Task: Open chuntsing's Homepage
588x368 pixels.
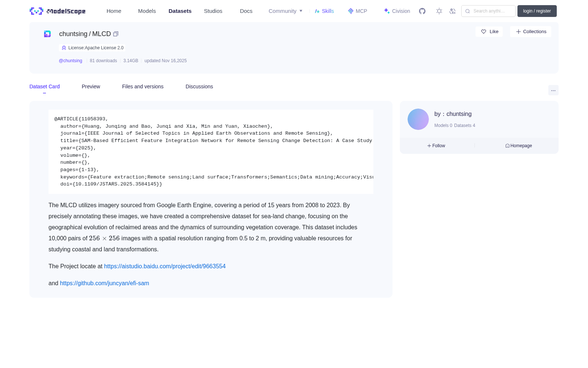Action: 519,146
